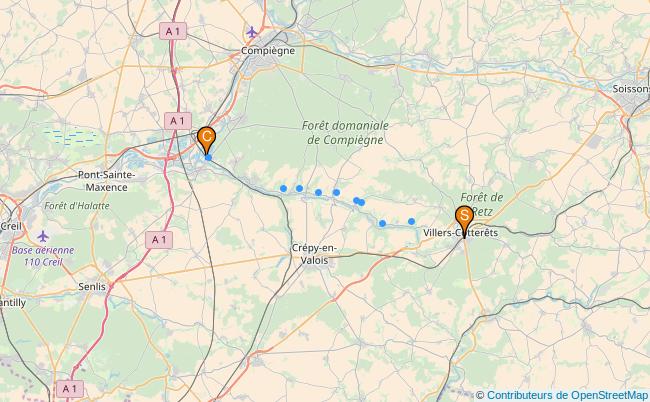Click the airport icon near Compiègne
The width and height of the screenshot is (650, 402).
tap(252, 31)
